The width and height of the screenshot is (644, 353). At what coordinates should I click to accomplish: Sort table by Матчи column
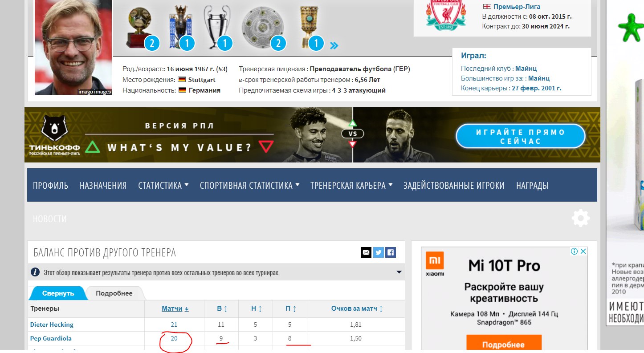click(175, 308)
